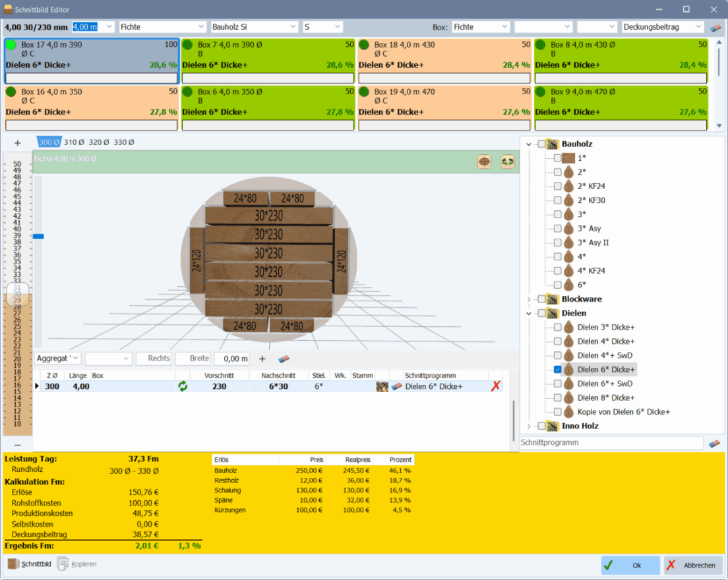Click the log icon of Dielen 4*+ SwD
The width and height of the screenshot is (728, 580).
[x=568, y=355]
